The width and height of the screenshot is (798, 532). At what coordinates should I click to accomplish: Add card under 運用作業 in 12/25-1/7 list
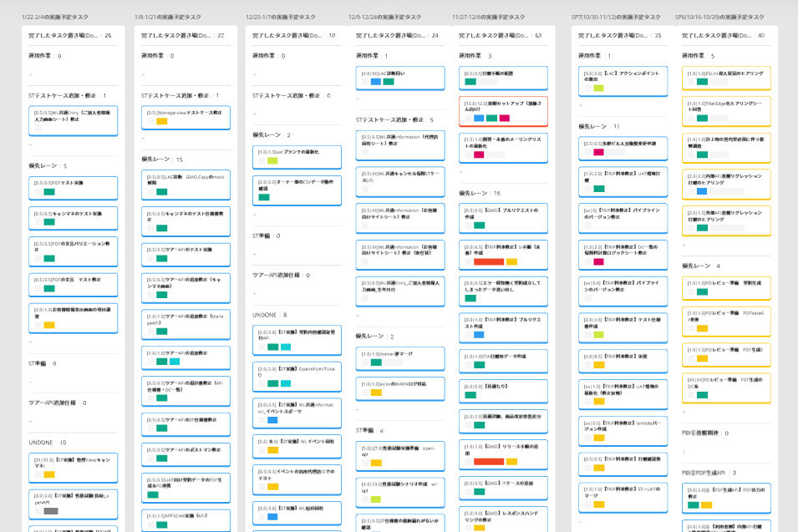(x=254, y=74)
